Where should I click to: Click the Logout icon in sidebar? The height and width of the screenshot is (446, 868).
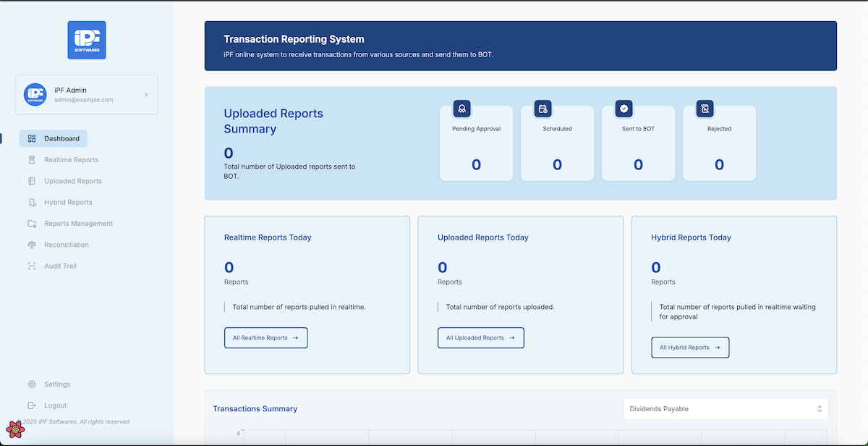32,405
